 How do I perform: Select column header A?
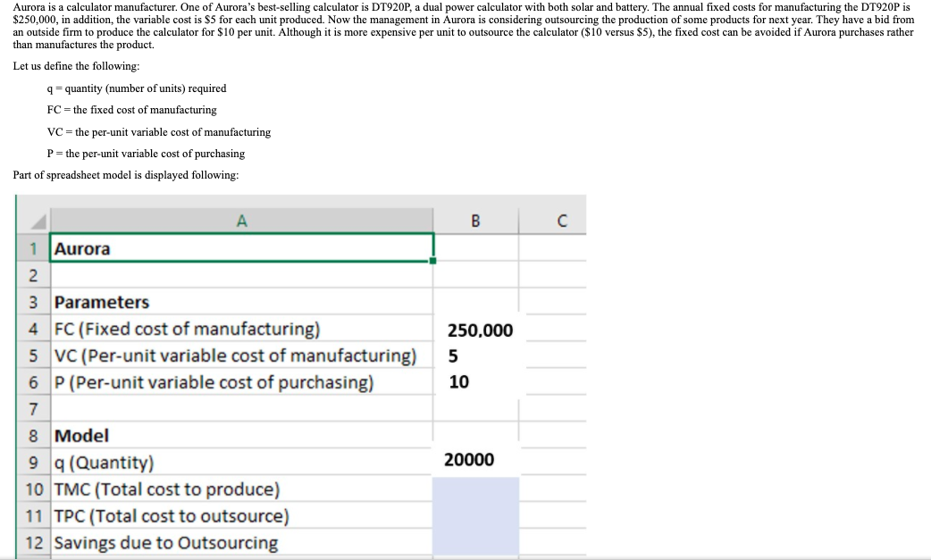tap(241, 219)
